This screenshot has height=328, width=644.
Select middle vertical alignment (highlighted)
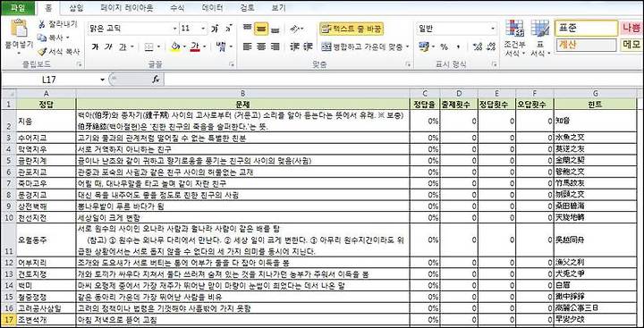pos(261,29)
